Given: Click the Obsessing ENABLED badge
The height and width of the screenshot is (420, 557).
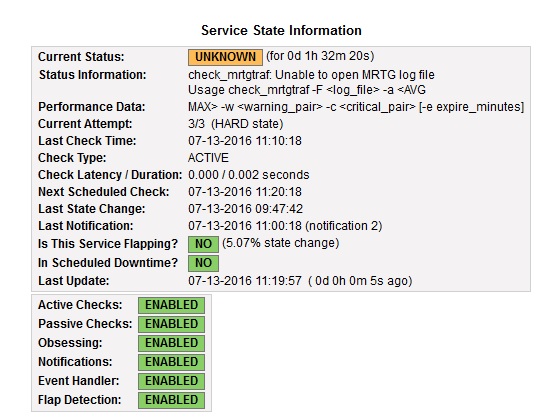Looking at the screenshot, I should pyautogui.click(x=172, y=343).
